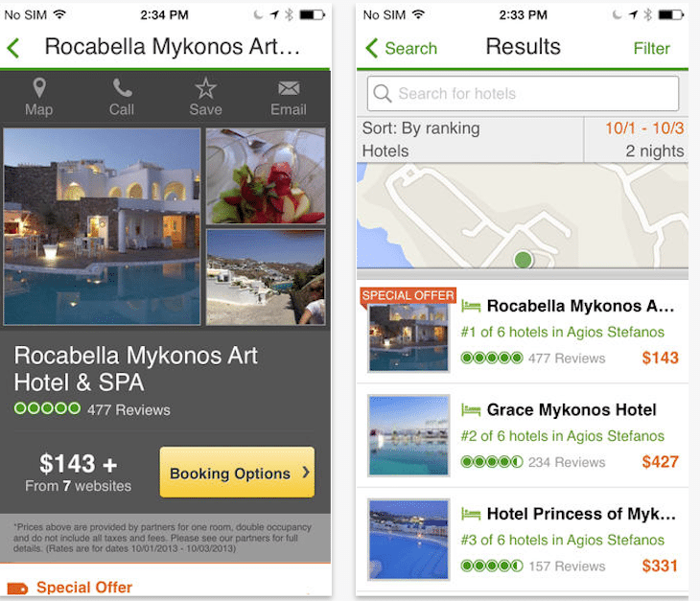Tap the rating circles for Grace Mykonos
700x601 pixels.
tap(492, 462)
